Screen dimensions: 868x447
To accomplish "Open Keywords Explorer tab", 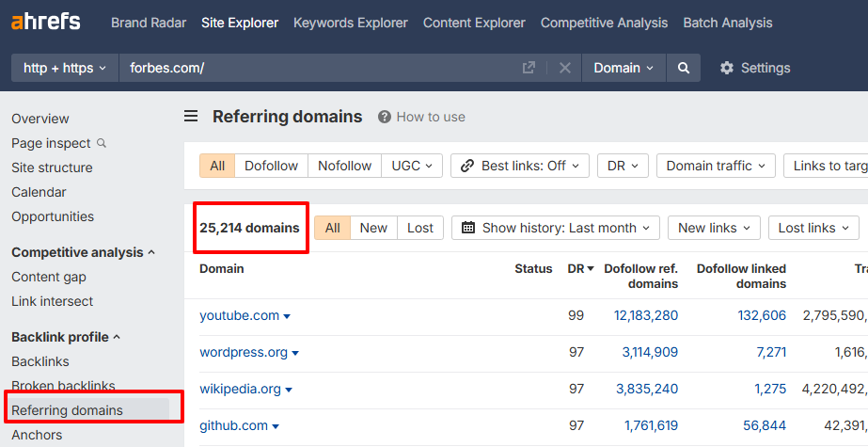I will pyautogui.click(x=351, y=23).
